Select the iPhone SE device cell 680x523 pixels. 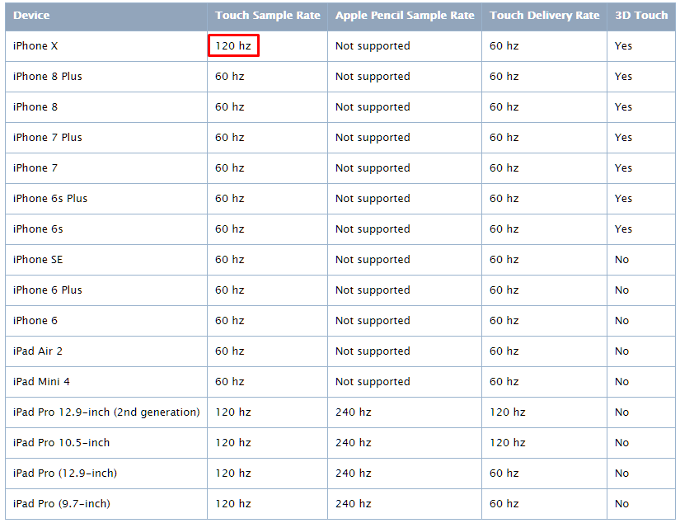[x=38, y=259]
